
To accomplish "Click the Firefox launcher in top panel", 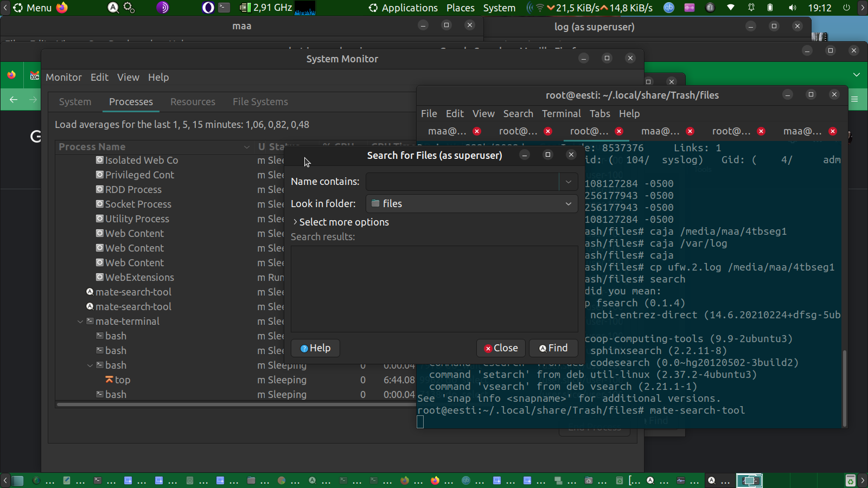I will click(x=62, y=8).
